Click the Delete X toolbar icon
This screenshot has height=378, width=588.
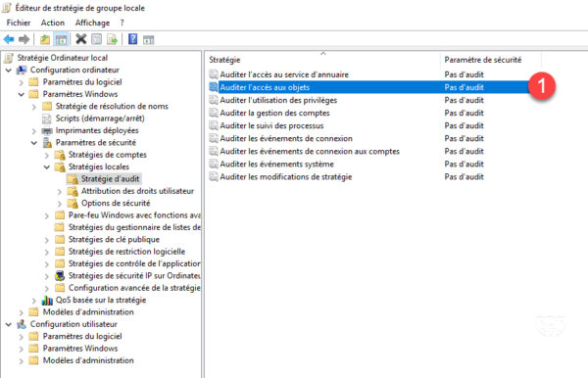click(80, 39)
